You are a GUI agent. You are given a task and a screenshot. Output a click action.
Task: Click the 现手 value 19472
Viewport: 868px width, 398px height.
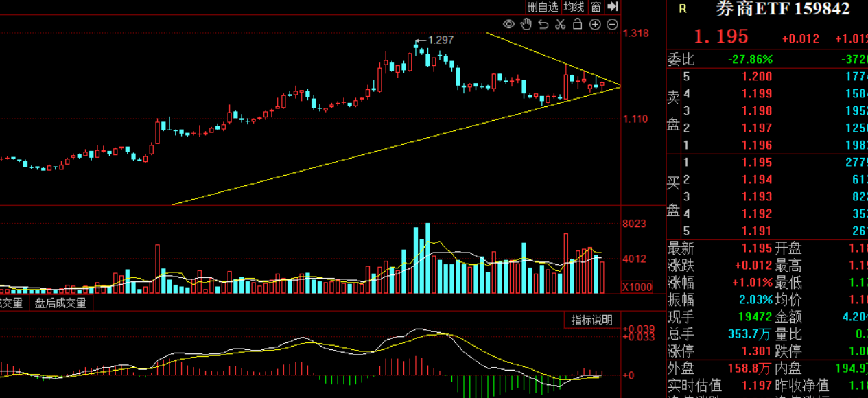click(x=755, y=317)
